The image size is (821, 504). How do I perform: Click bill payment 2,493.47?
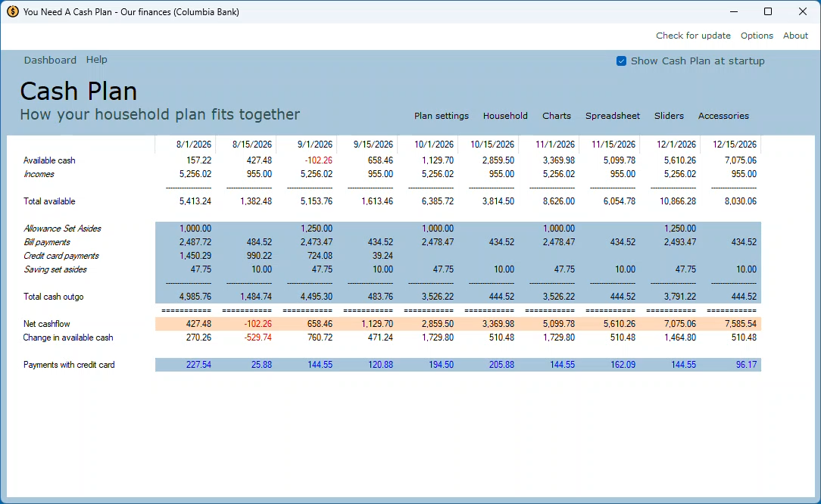(x=680, y=242)
